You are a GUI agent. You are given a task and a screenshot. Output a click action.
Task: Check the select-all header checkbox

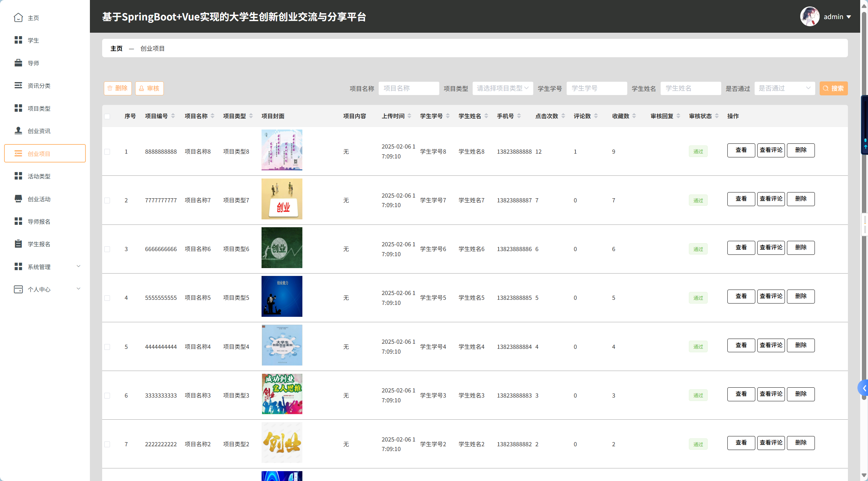click(107, 117)
